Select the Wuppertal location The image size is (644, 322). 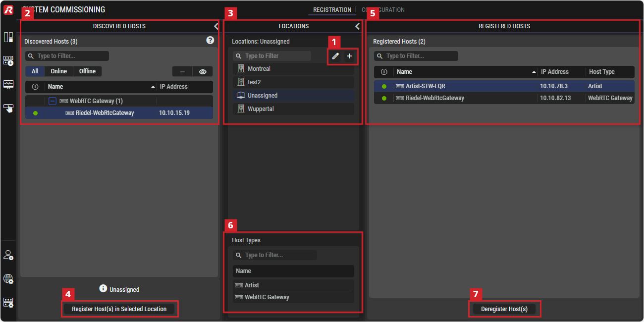click(x=294, y=108)
